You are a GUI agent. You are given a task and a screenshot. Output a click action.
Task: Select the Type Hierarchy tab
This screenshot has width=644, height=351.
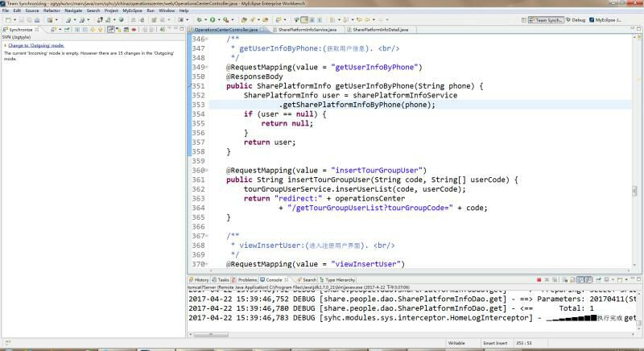click(x=339, y=279)
